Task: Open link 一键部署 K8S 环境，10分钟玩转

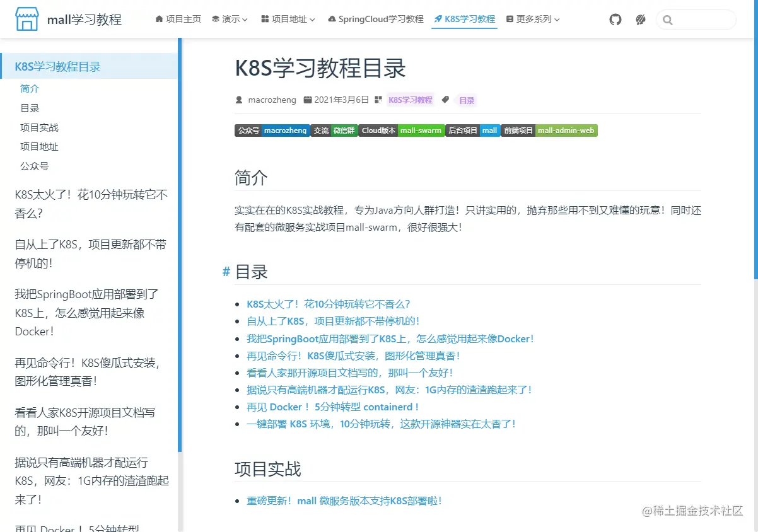Action: [x=382, y=424]
